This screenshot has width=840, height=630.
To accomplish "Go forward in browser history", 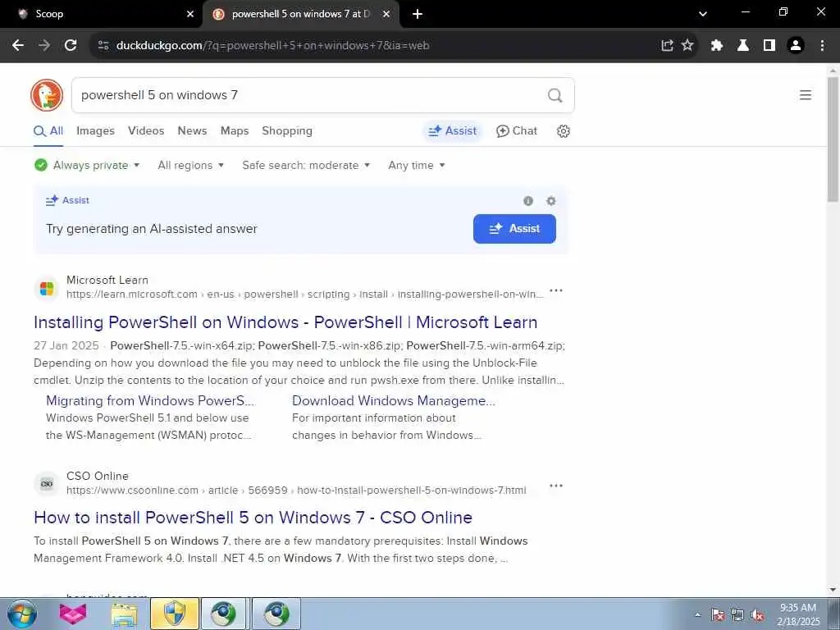I will pos(44,46).
